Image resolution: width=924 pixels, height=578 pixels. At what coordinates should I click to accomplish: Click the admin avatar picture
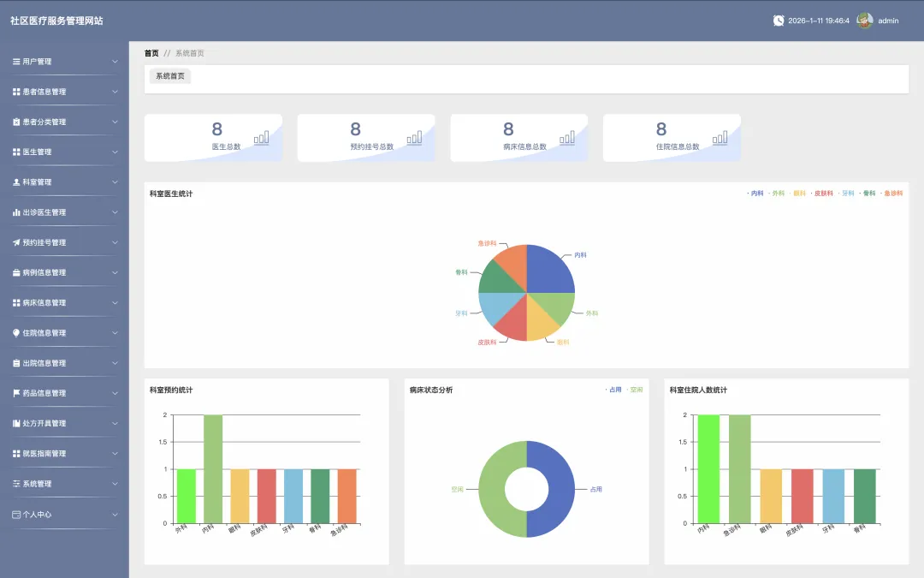tap(864, 20)
